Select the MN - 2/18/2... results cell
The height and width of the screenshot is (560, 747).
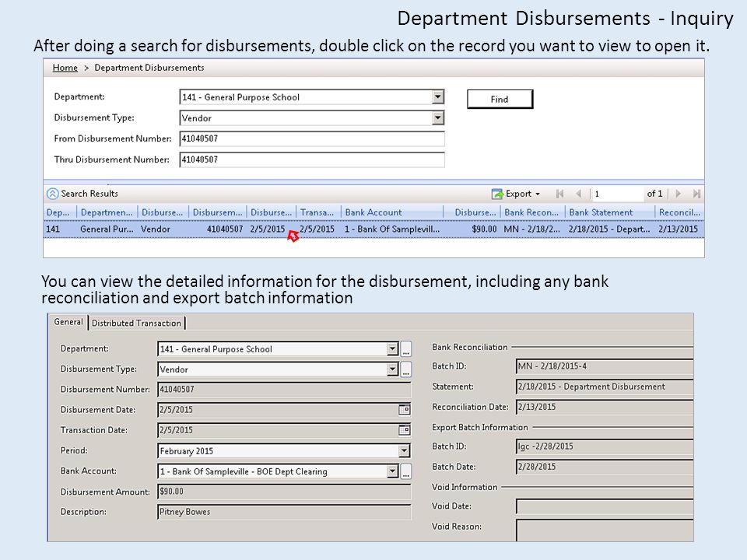[531, 229]
